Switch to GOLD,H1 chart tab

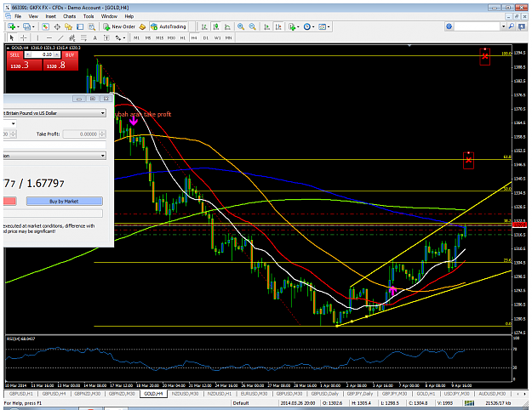426,394
